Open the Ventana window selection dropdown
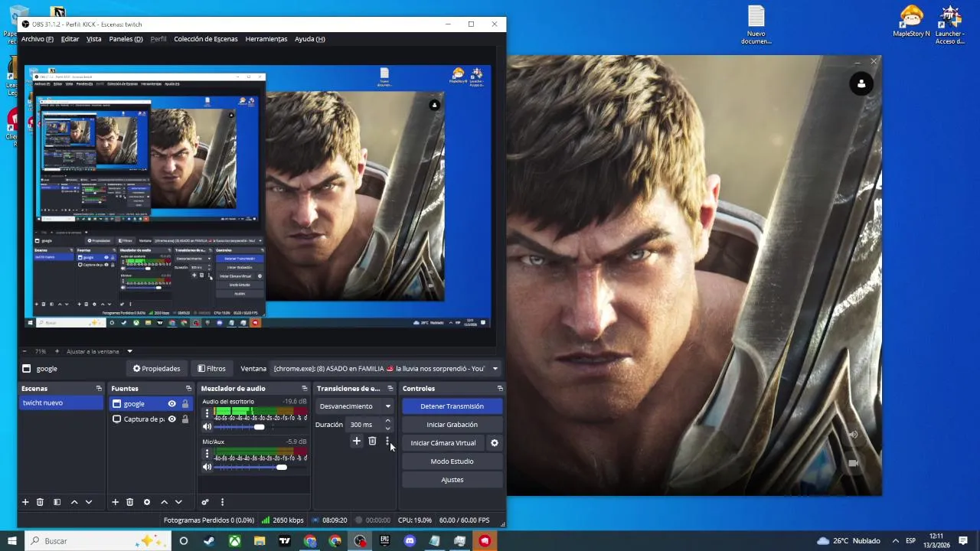 click(386, 369)
